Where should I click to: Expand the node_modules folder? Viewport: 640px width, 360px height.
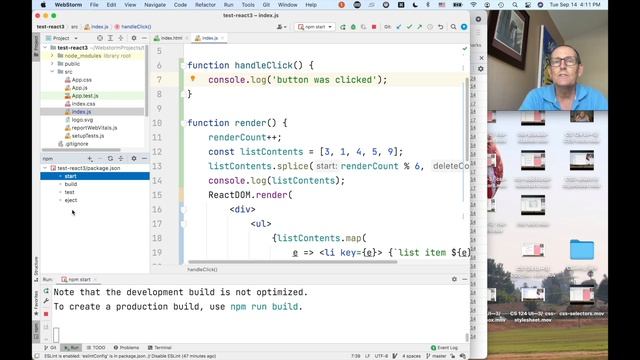point(52,56)
